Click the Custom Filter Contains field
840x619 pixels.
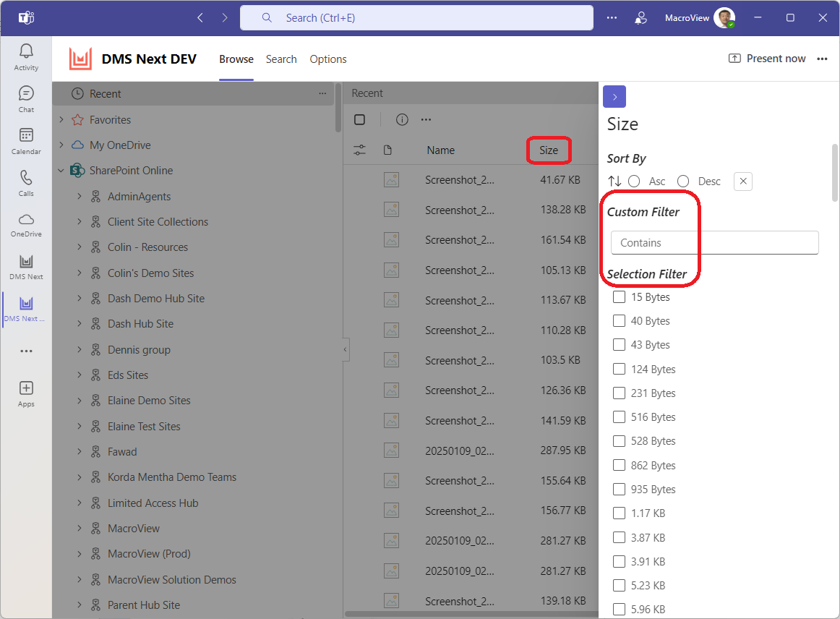[x=715, y=243]
